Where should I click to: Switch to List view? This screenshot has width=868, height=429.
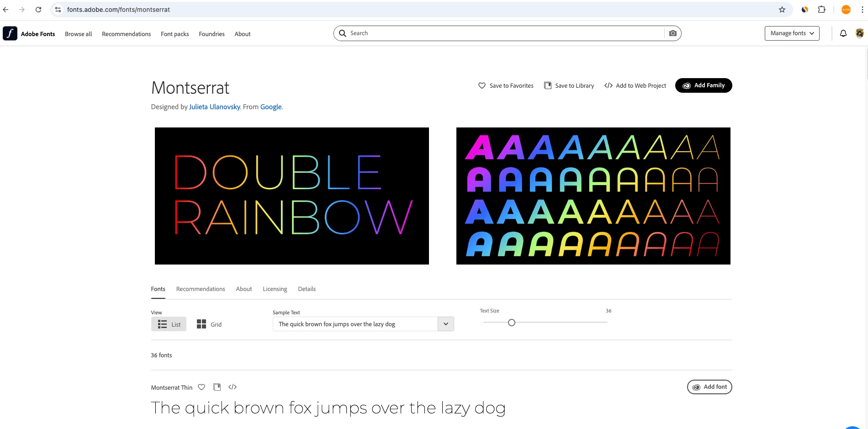(x=169, y=324)
